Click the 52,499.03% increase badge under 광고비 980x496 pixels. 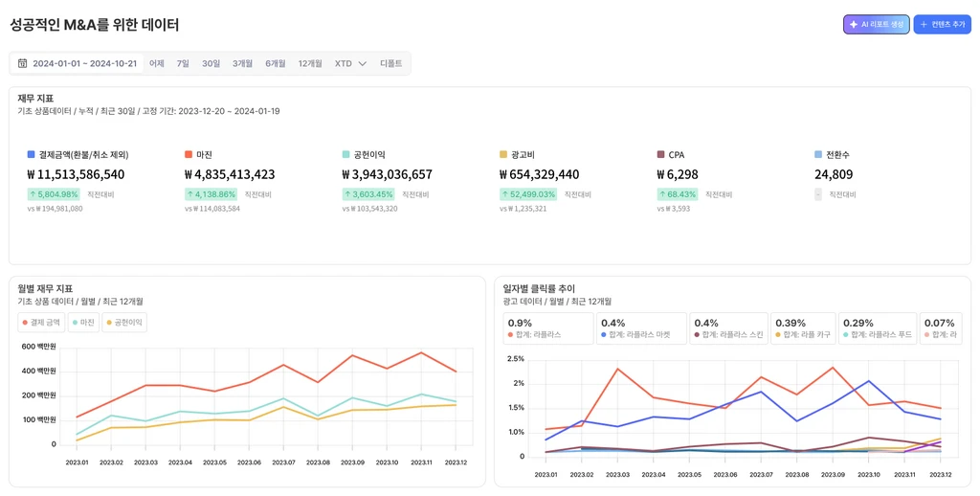pos(527,194)
